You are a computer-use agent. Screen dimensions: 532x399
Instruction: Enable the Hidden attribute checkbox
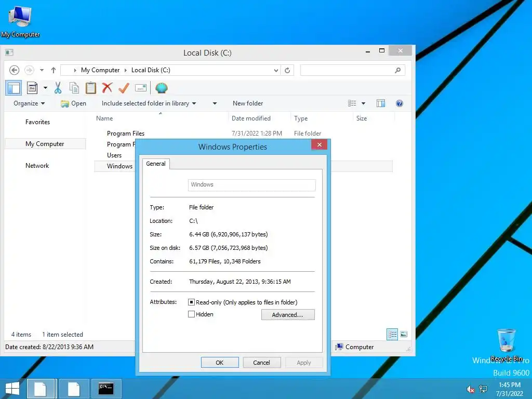191,314
